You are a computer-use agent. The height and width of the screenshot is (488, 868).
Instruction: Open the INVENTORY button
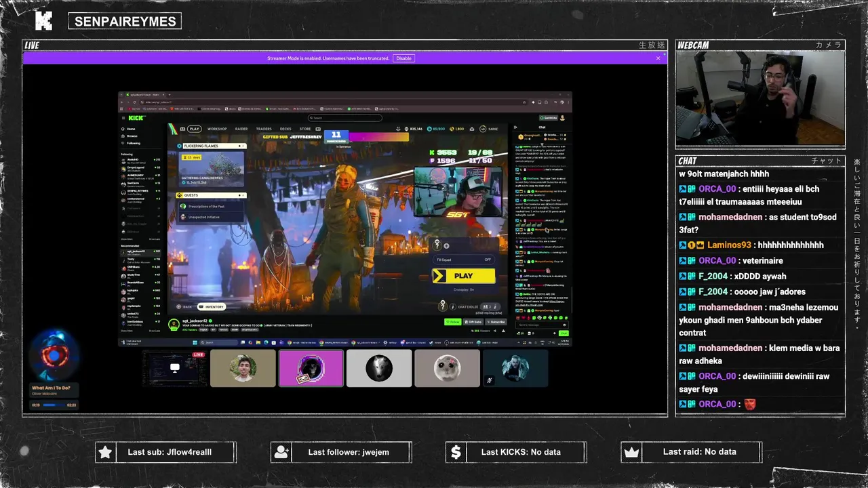point(211,307)
